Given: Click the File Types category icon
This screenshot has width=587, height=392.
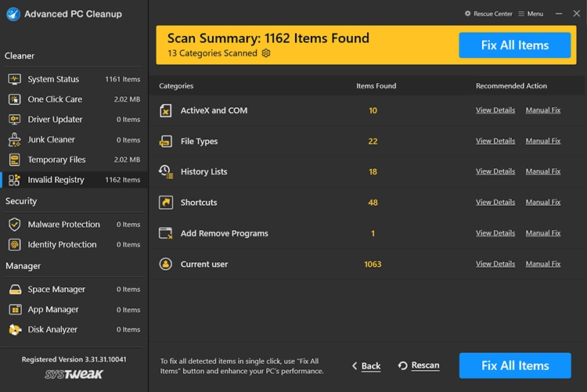Looking at the screenshot, I should coord(166,142).
